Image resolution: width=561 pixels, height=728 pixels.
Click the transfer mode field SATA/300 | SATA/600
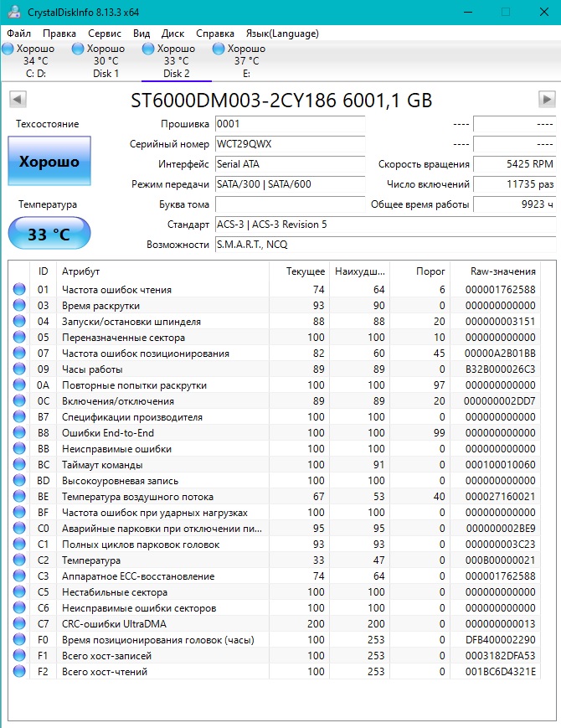pos(290,184)
